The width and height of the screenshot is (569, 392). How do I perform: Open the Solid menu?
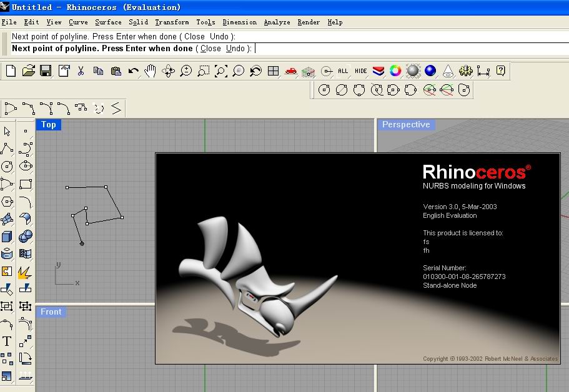point(138,22)
